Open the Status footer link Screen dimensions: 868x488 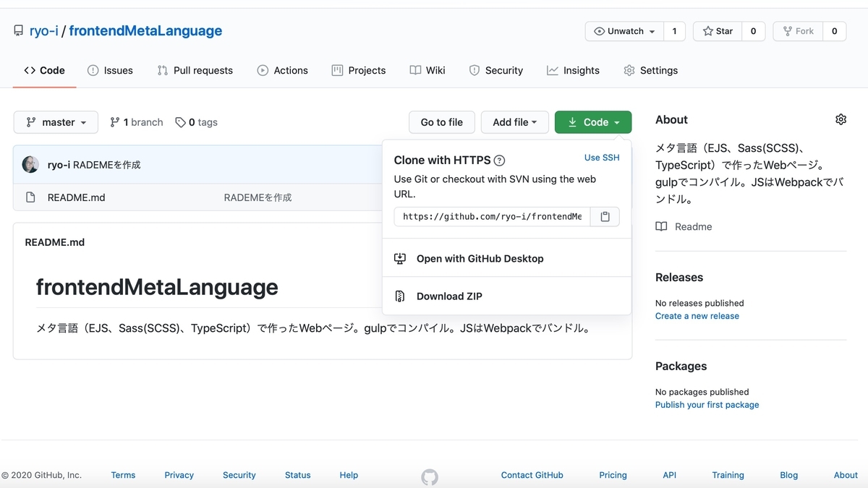tap(297, 475)
